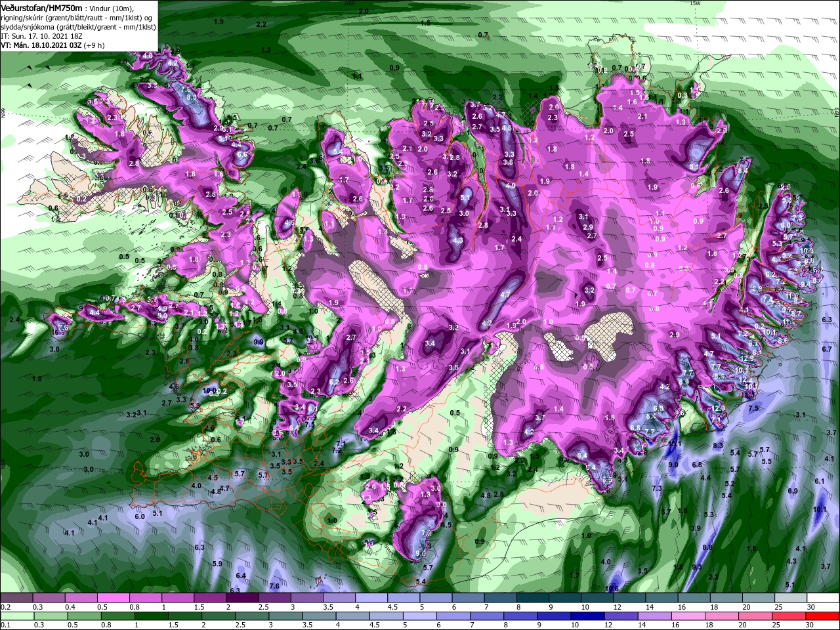The image size is (840, 630).
Task: Pick the white 30 swatch in upper legend row
Action: [x=824, y=598]
